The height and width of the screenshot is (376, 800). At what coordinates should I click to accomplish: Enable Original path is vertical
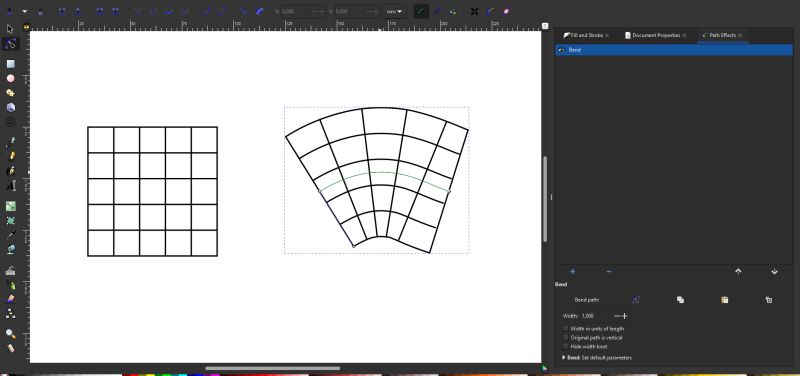565,337
